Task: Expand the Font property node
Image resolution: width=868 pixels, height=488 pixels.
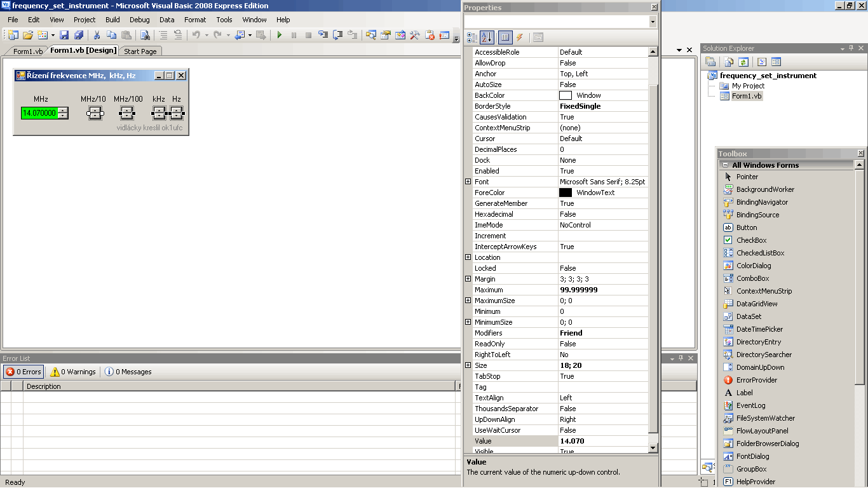Action: [468, 182]
